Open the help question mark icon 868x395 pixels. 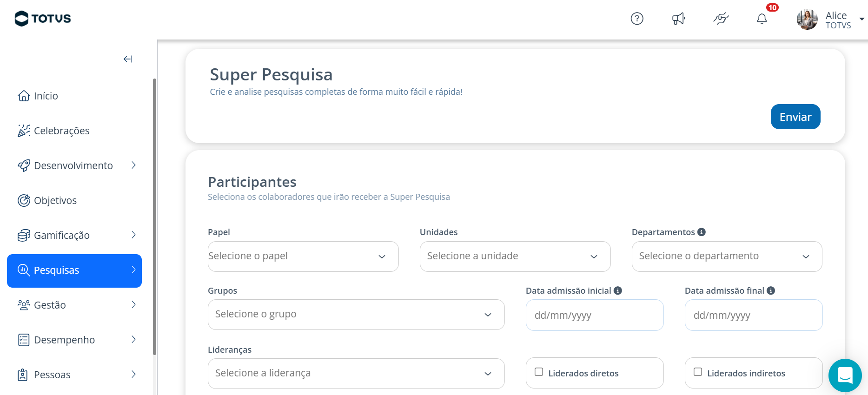tap(637, 19)
